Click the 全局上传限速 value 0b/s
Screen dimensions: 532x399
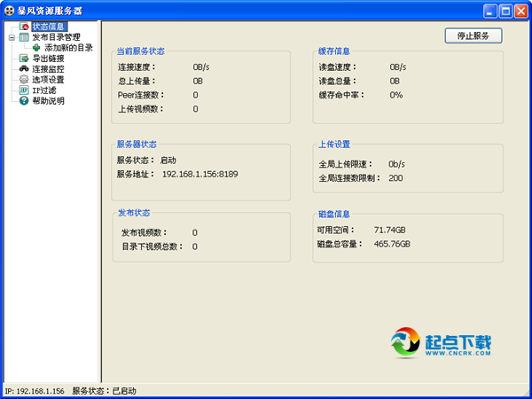396,164
